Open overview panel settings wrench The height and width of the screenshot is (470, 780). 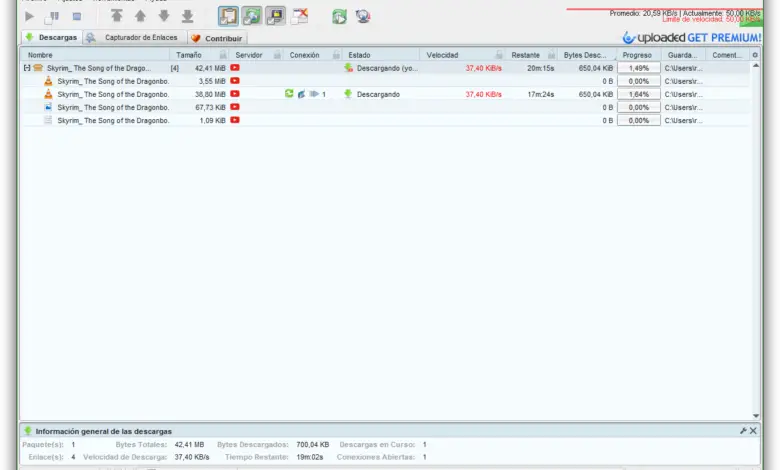coord(743,431)
